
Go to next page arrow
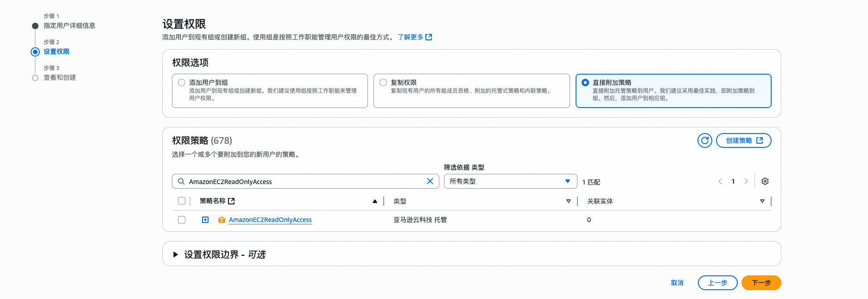(746, 181)
